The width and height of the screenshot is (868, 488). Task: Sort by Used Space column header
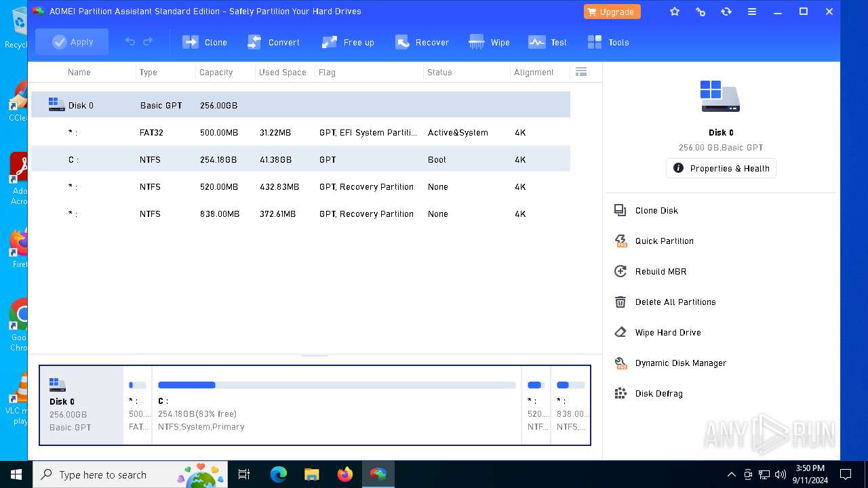(283, 72)
